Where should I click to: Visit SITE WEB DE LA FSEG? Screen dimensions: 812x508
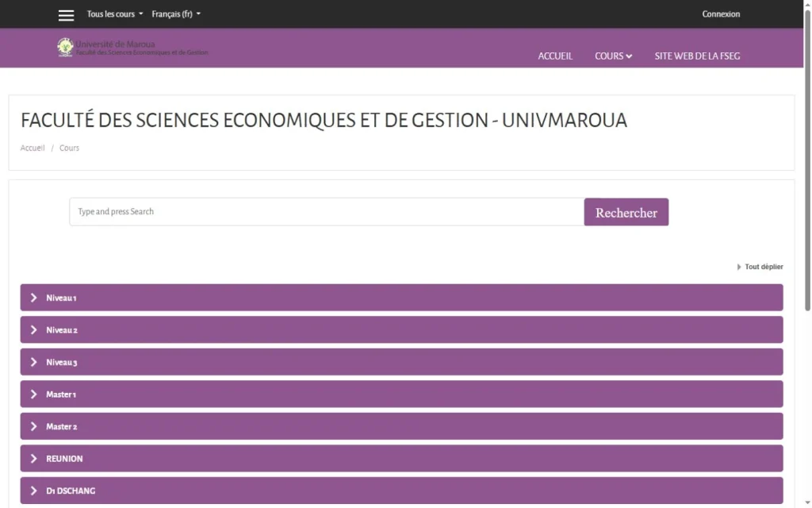697,56
